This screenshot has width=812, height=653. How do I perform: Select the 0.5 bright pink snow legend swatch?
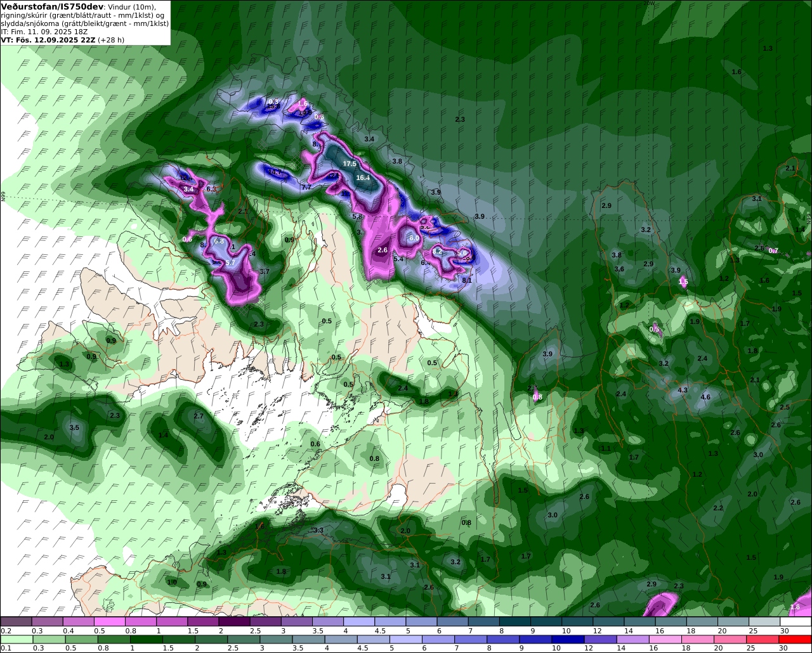(x=109, y=621)
